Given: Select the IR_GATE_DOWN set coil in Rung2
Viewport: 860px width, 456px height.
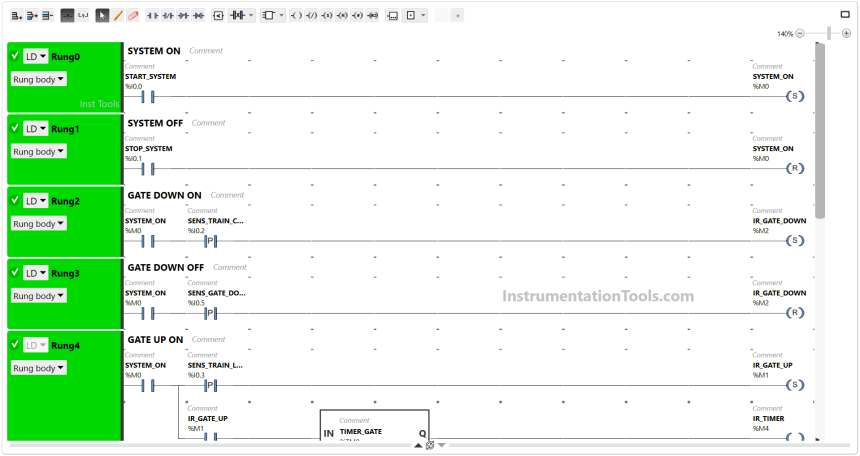Looking at the screenshot, I should 795,240.
